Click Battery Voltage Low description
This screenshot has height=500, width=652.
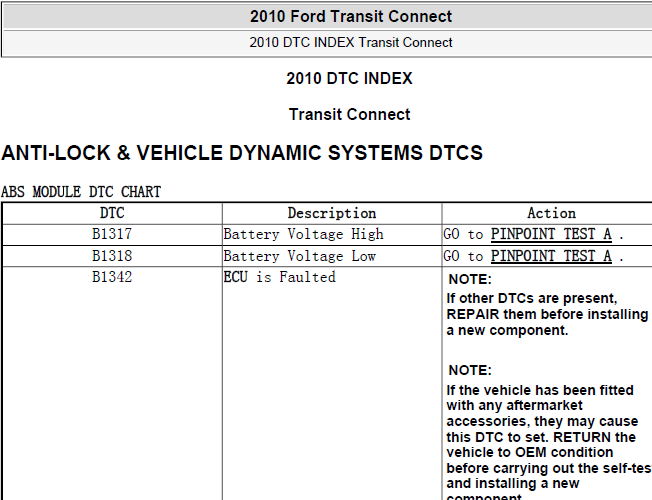tap(299, 256)
